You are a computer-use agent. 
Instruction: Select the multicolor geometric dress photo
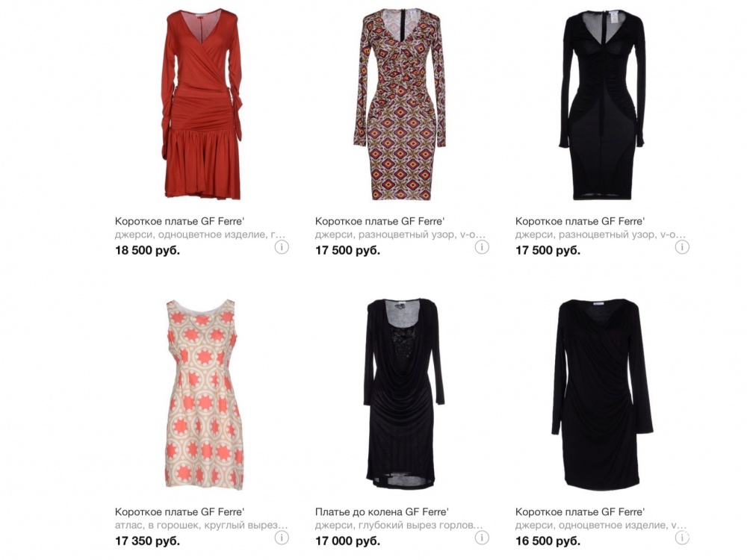[x=400, y=105]
